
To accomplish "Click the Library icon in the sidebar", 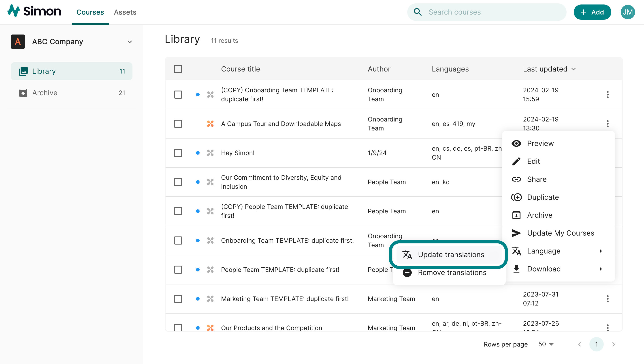I will [x=23, y=71].
